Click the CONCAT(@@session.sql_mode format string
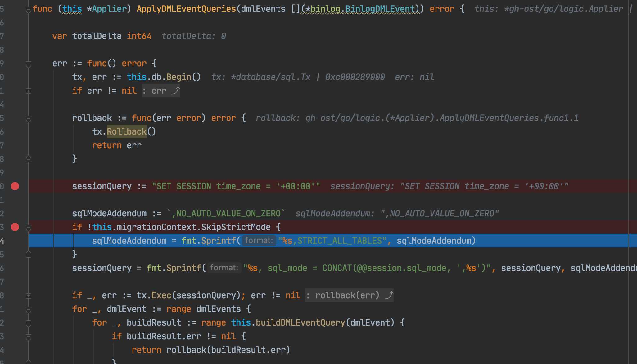 click(367, 268)
